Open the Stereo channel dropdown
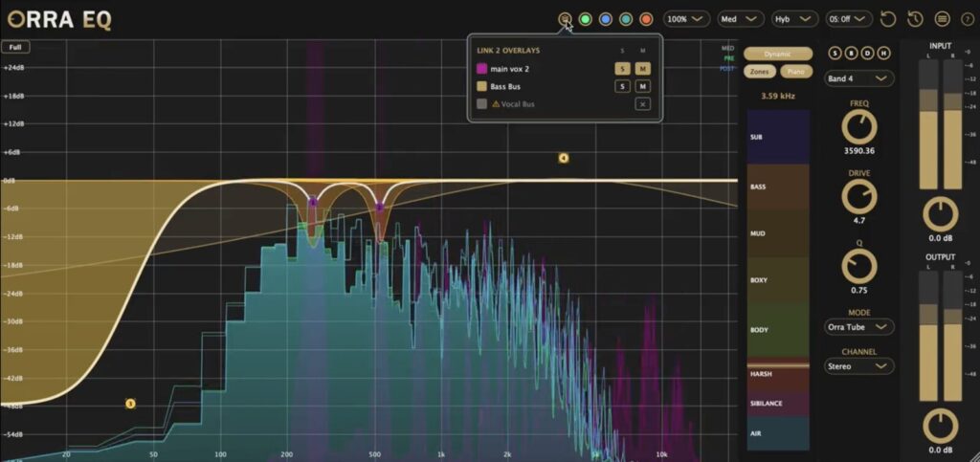This screenshot has height=462, width=980. pos(858,366)
